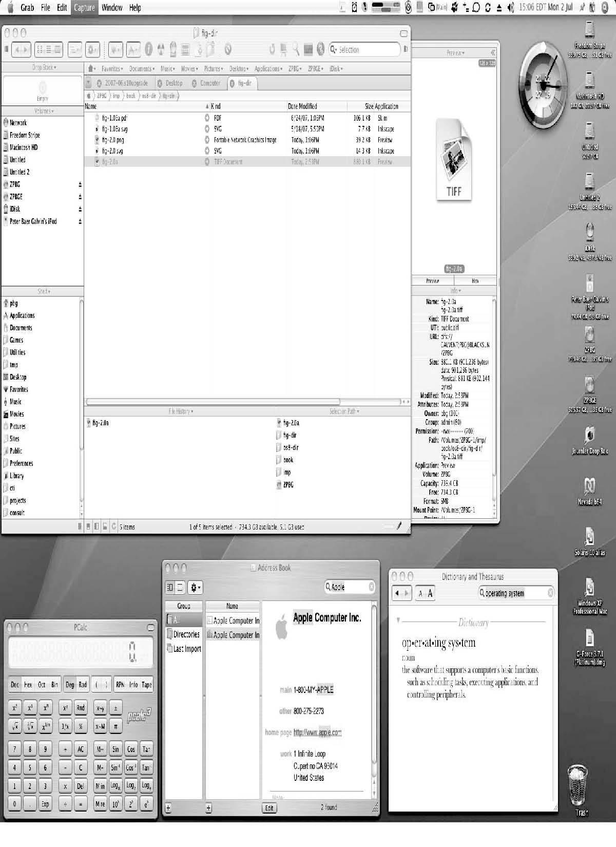Viewport: 616px width, 847px height.
Task: Click the Get Info icon in Path Finder toolbar
Action: pyautogui.click(x=148, y=49)
